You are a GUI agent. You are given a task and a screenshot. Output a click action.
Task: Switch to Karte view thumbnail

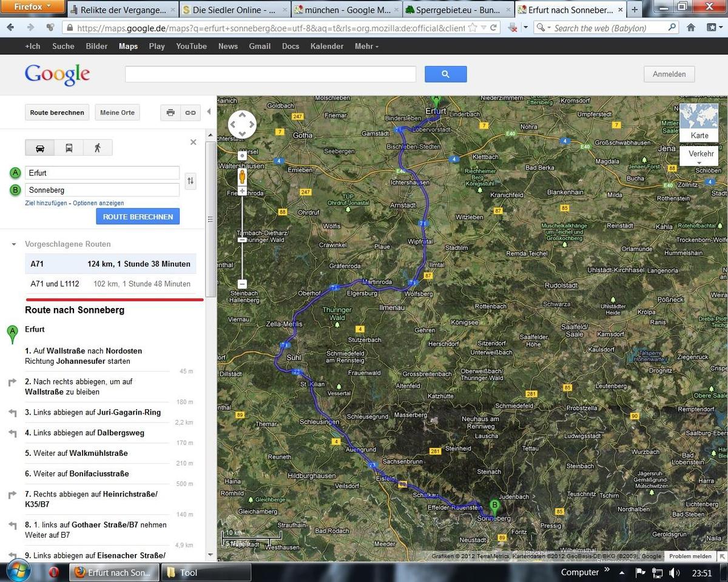pos(699,123)
